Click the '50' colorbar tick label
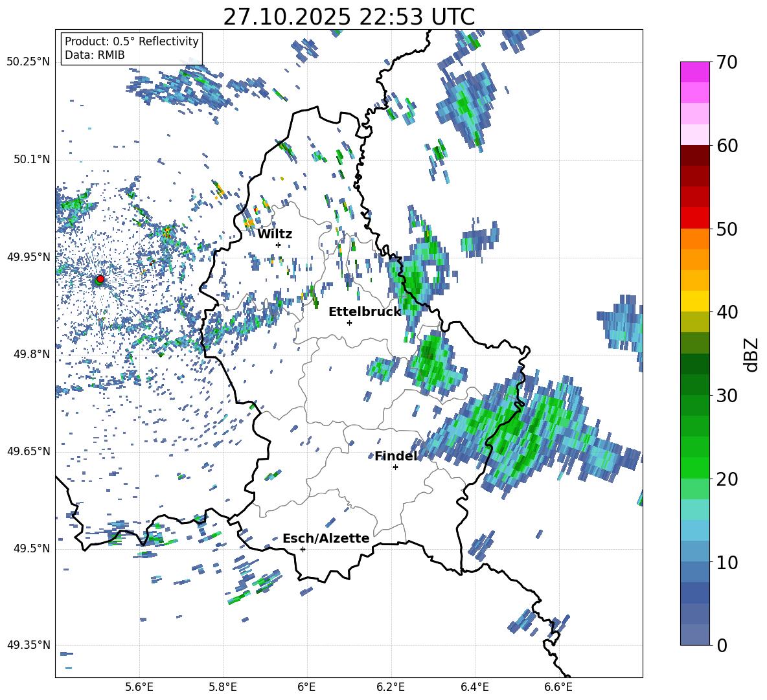The width and height of the screenshot is (767, 700). coord(726,229)
